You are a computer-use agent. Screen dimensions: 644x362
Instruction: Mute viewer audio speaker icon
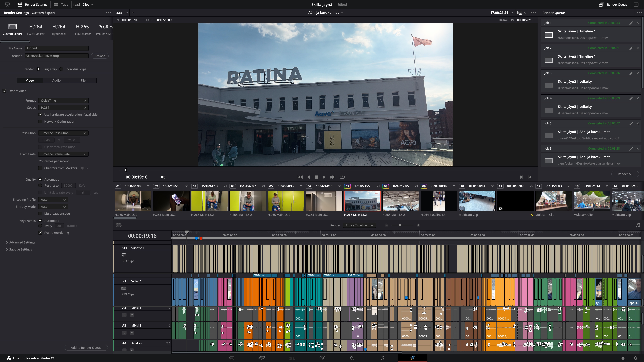tap(163, 177)
